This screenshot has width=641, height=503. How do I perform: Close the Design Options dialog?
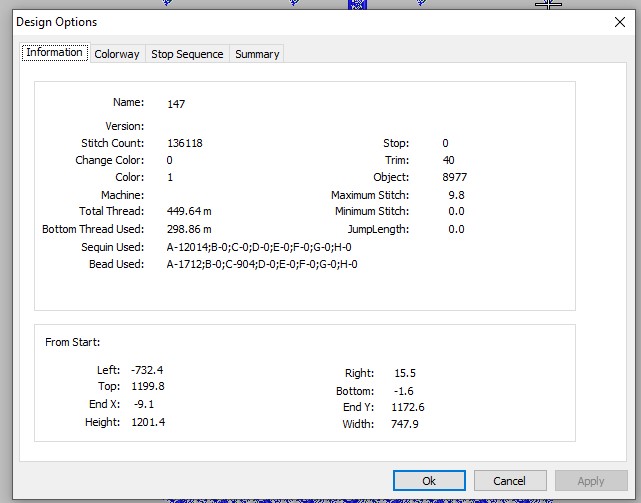[x=620, y=22]
